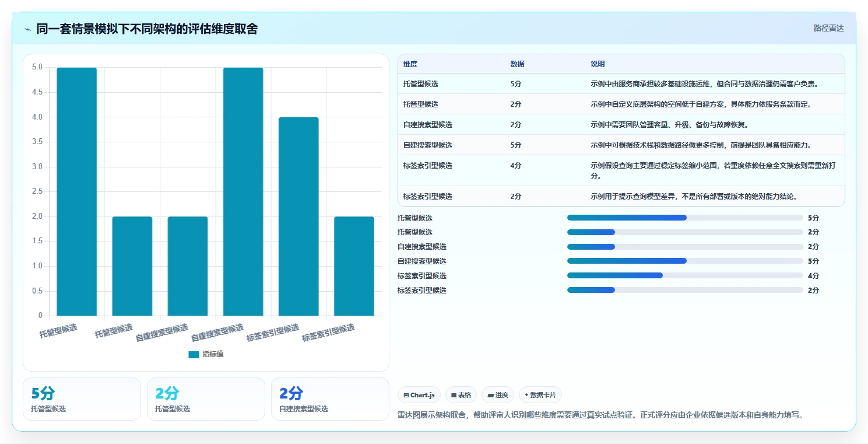This screenshot has width=868, height=444.
Task: Click the 4分 score cell in the table
Action: (x=516, y=166)
